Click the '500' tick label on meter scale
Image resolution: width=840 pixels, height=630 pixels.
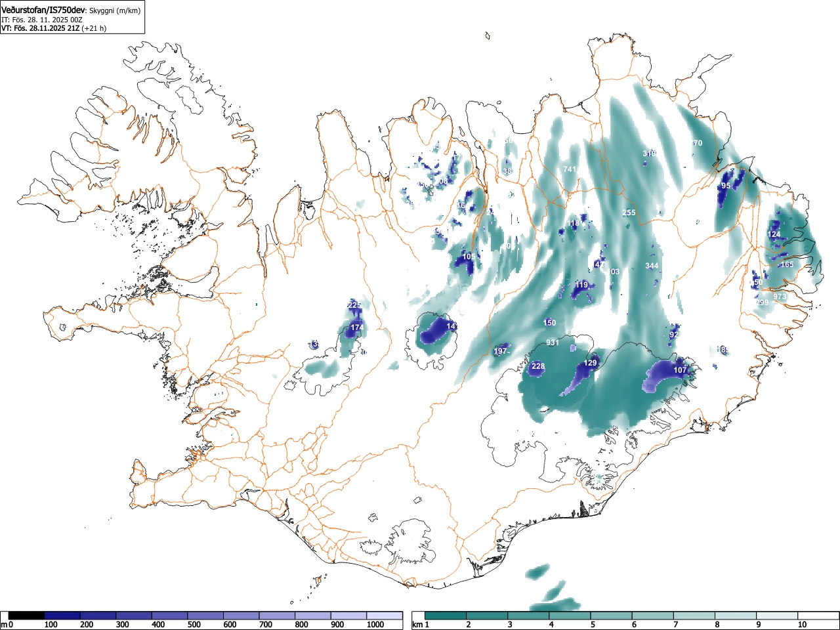click(194, 625)
